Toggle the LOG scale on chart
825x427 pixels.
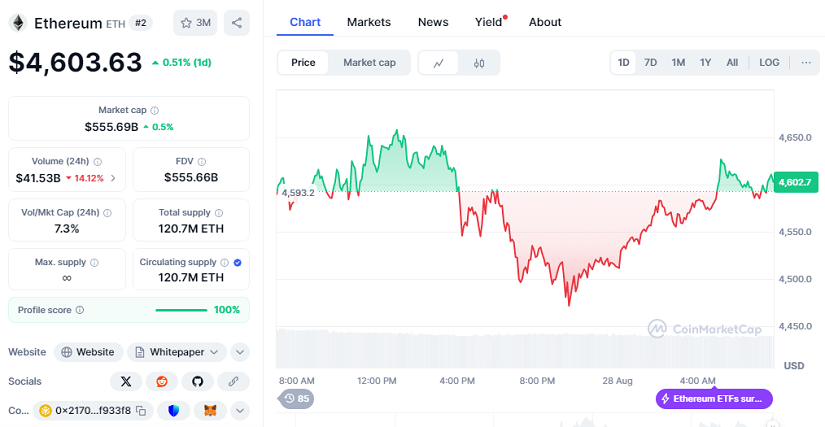(769, 62)
